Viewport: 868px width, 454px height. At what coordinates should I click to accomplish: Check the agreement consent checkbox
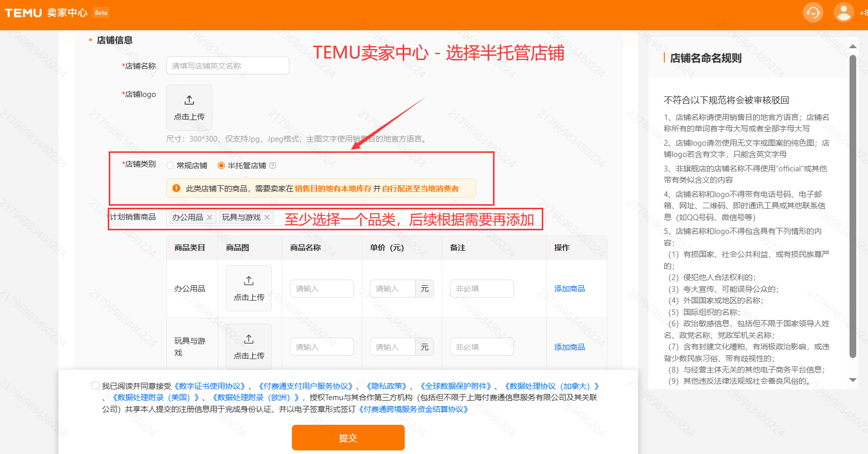(95, 386)
